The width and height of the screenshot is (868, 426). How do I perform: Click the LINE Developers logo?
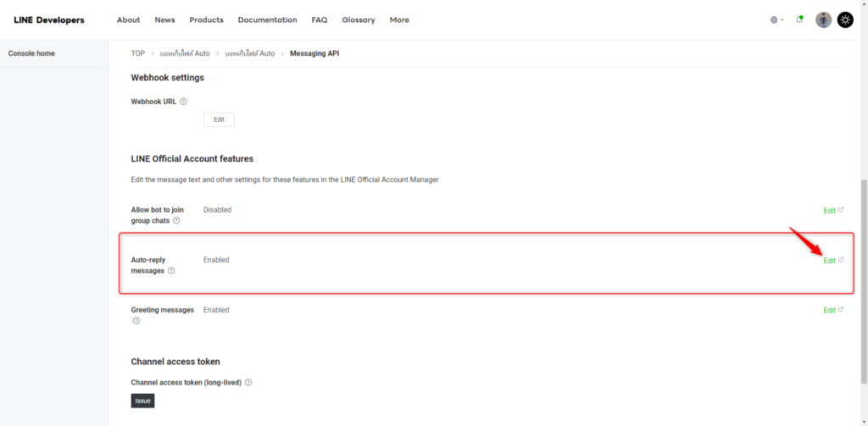tap(49, 19)
